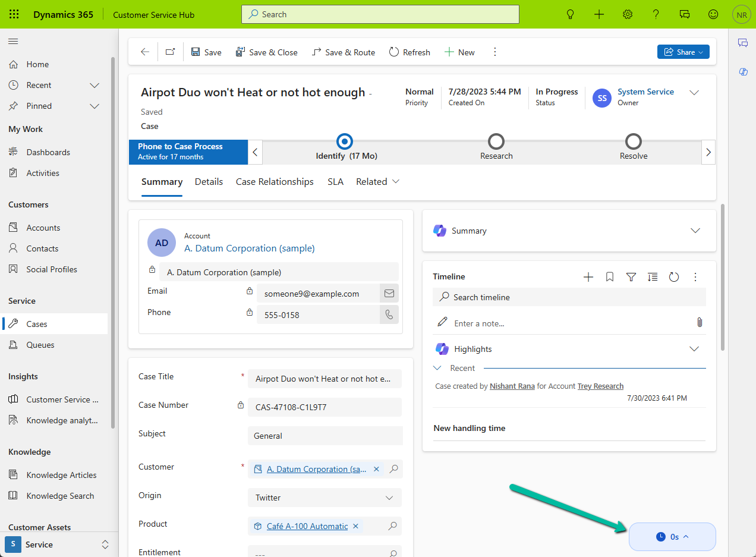Screen dimensions: 756x557
Task: Open the A. Datum Corporation (sample) account link
Action: click(x=250, y=248)
